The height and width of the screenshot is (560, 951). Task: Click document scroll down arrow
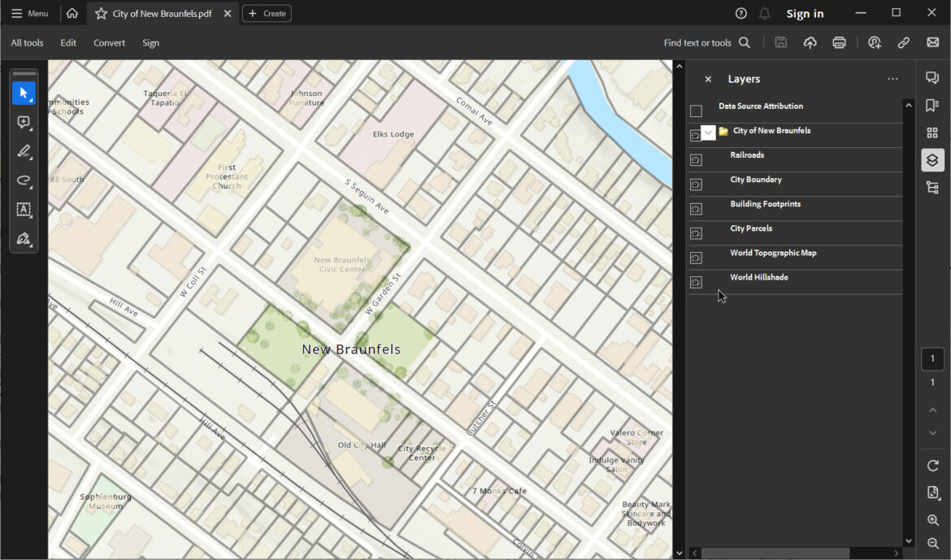[680, 553]
